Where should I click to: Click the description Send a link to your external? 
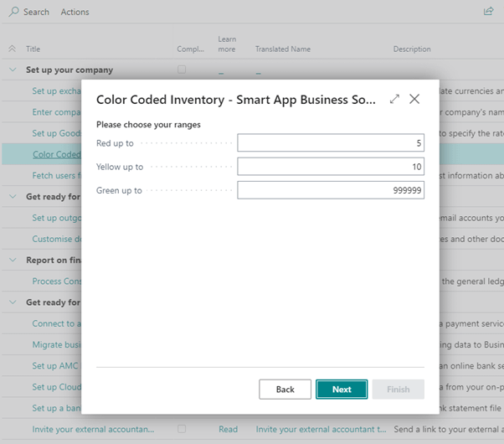tap(447, 429)
